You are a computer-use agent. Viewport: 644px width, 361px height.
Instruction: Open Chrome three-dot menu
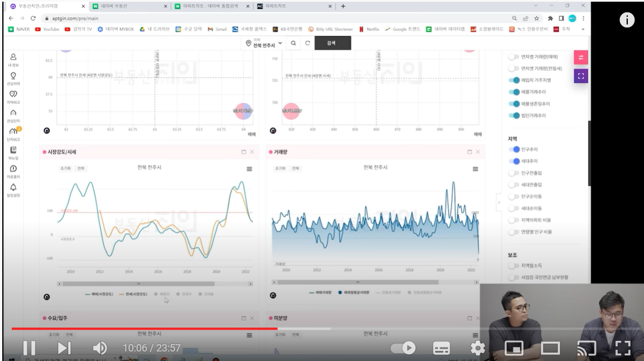(583, 18)
